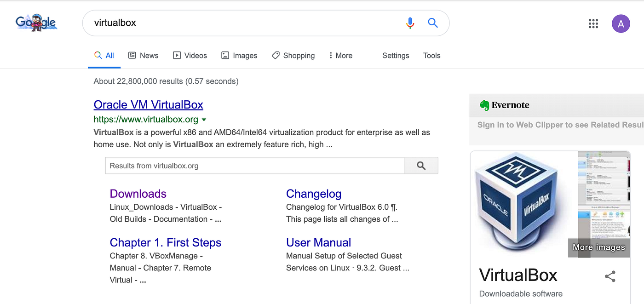Open the User Manual sitelink
Screen dimensions: 644x304
click(318, 243)
